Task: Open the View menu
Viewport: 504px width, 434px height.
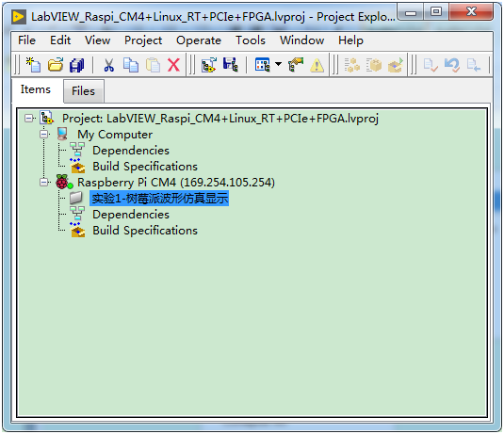Action: pyautogui.click(x=97, y=40)
